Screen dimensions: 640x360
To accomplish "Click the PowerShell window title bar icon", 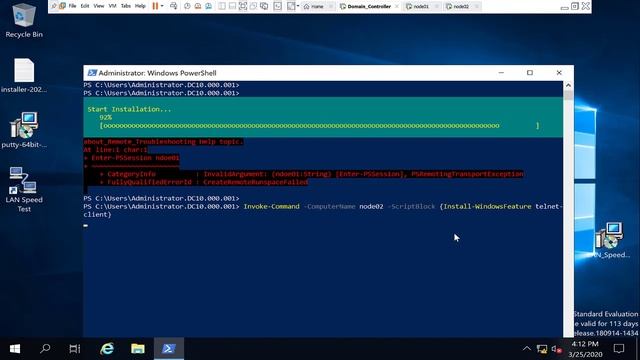I will [92, 73].
